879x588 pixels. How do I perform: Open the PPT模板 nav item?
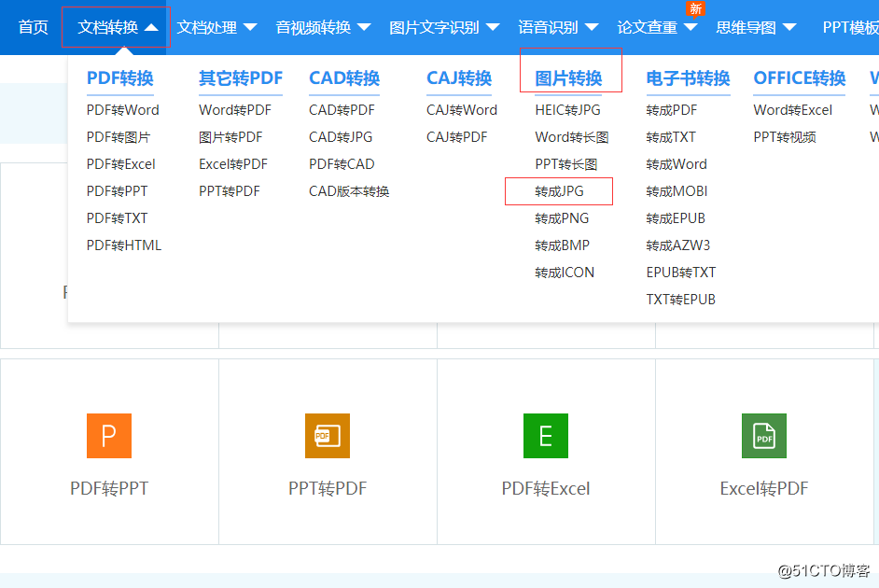coord(850,27)
